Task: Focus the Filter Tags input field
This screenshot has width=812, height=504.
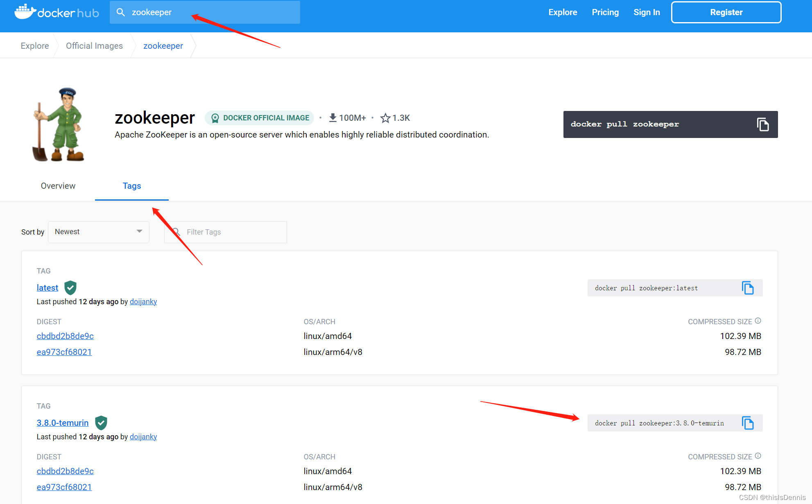Action: [226, 232]
